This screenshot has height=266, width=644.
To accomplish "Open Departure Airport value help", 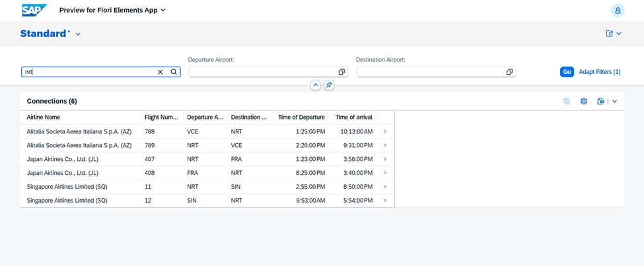I will (341, 72).
